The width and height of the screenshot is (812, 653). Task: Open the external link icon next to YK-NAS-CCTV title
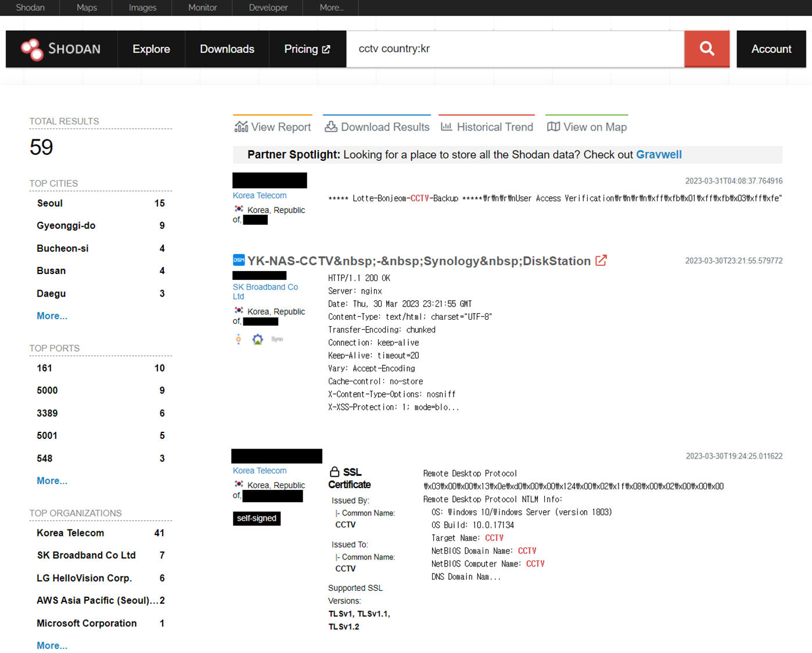click(x=601, y=261)
